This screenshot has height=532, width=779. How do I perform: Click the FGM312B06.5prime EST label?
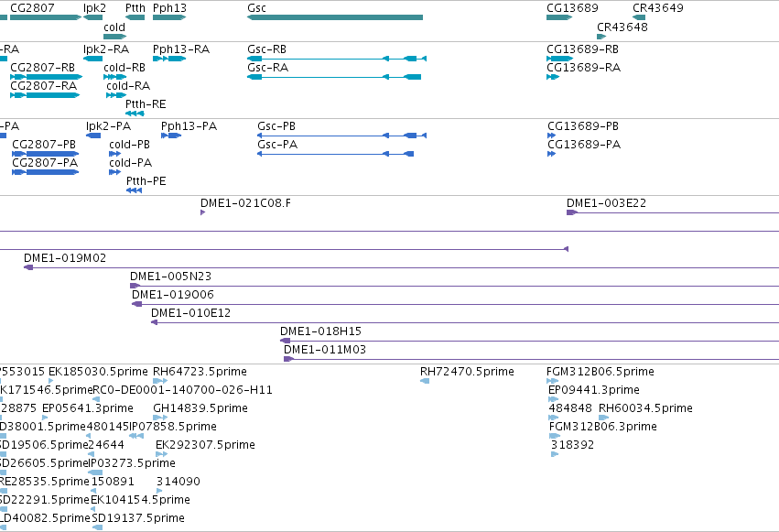pyautogui.click(x=600, y=372)
